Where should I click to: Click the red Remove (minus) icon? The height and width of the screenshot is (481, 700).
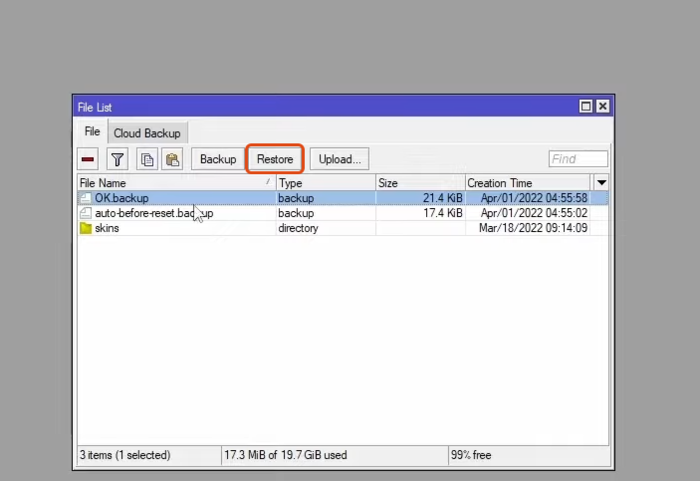coord(88,159)
